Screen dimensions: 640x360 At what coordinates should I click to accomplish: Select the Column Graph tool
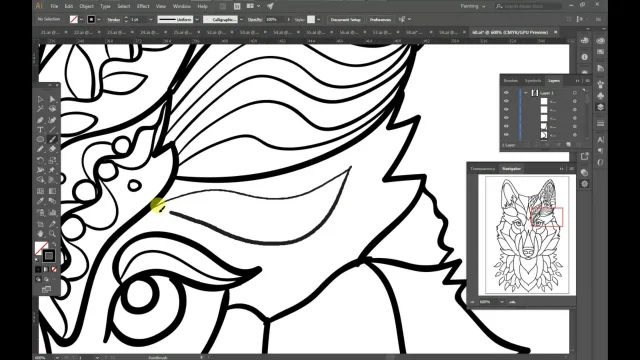click(x=52, y=212)
